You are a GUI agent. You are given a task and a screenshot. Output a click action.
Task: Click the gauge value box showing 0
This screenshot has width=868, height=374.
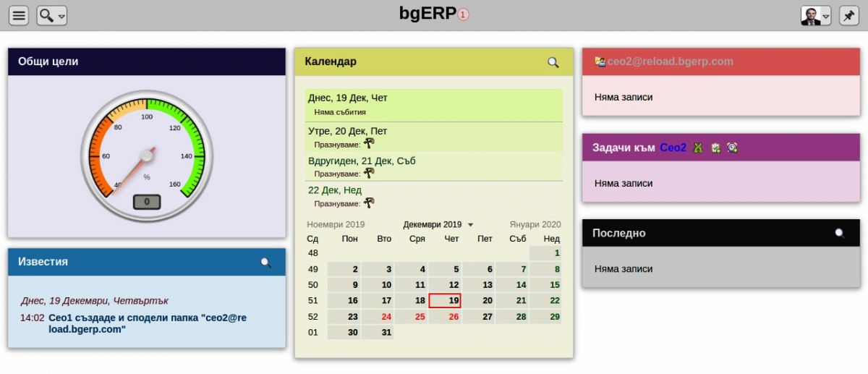pos(147,202)
